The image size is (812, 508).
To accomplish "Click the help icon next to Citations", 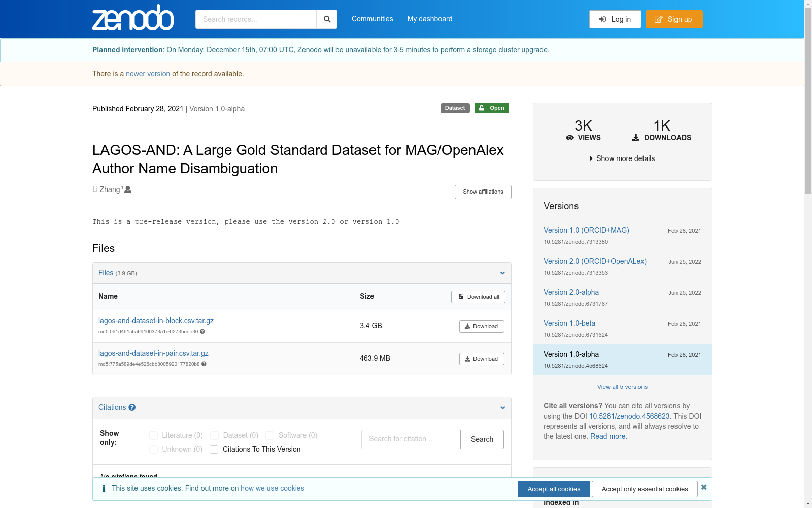I will pyautogui.click(x=132, y=407).
